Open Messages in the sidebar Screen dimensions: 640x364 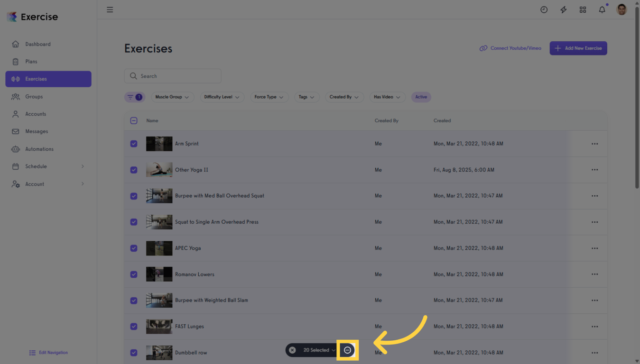tap(48, 131)
